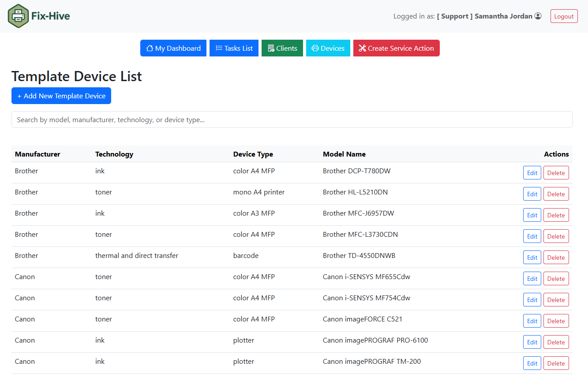Click the user profile icon beside Samantha Jordan
The height and width of the screenshot is (377, 588).
coord(538,16)
